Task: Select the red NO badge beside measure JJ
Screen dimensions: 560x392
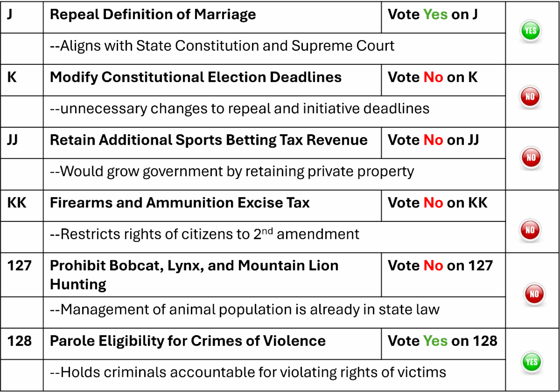Action: click(x=531, y=158)
